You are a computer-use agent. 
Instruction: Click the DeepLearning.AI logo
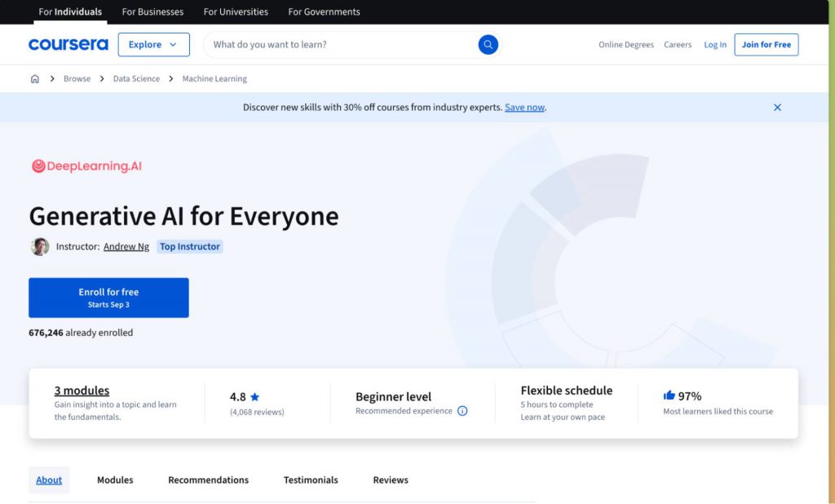click(x=86, y=166)
